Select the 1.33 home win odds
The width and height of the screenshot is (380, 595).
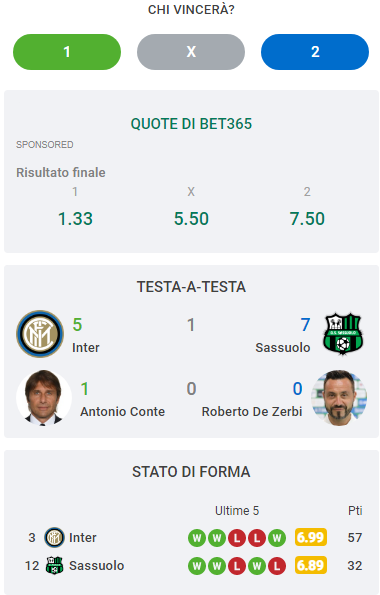(75, 219)
